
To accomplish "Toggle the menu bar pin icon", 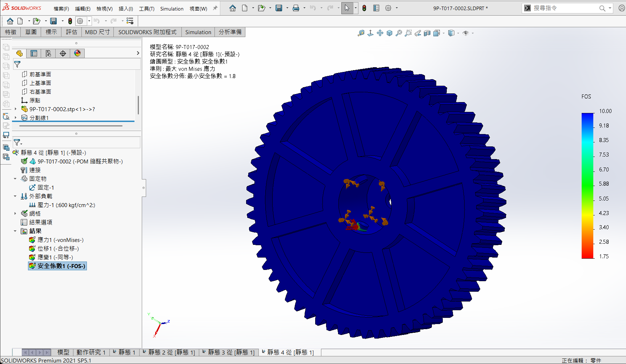I will coord(215,8).
